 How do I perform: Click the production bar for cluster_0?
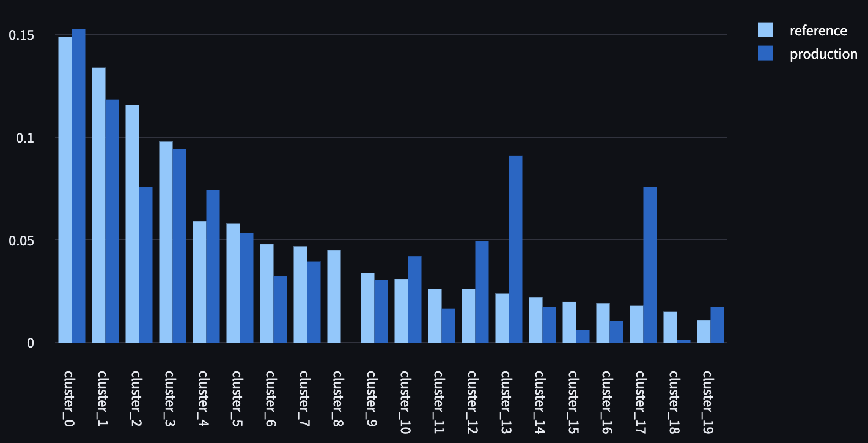pos(78,185)
